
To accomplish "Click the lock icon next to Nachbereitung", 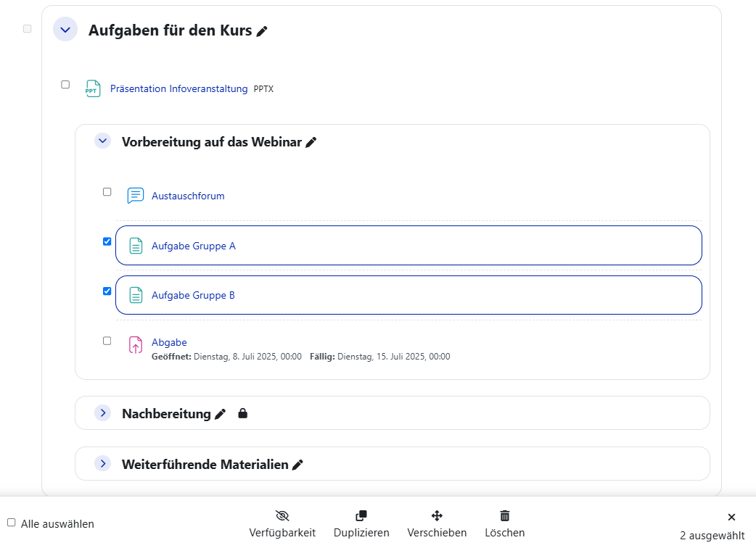I will [x=243, y=413].
